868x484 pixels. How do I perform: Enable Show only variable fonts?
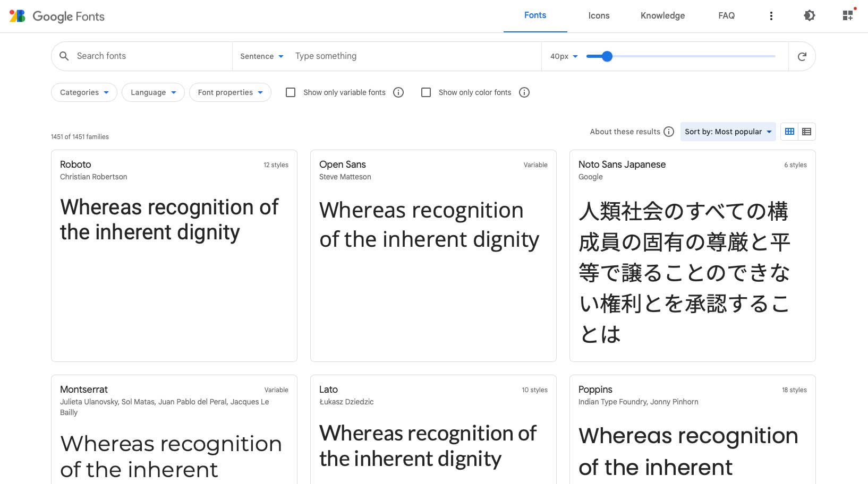point(290,92)
